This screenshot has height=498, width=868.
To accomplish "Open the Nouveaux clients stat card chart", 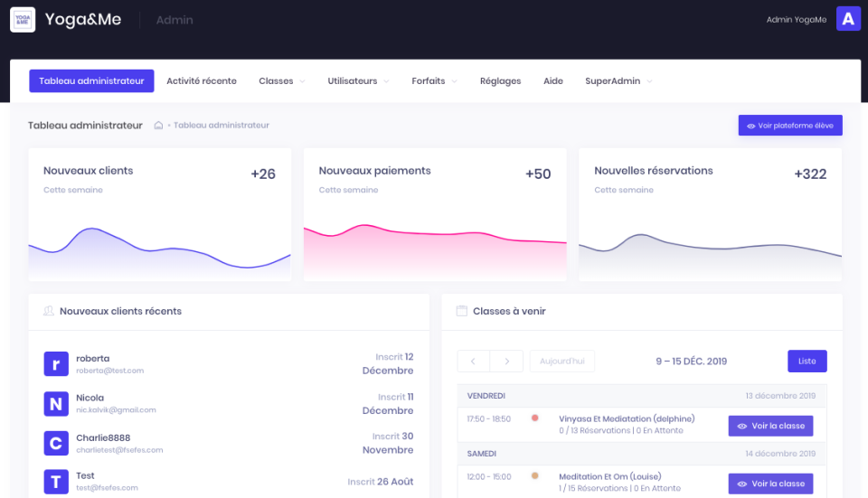I will [159, 248].
